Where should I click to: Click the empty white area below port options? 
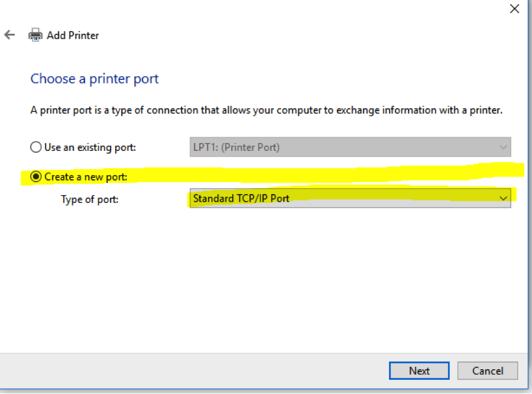pos(266,278)
